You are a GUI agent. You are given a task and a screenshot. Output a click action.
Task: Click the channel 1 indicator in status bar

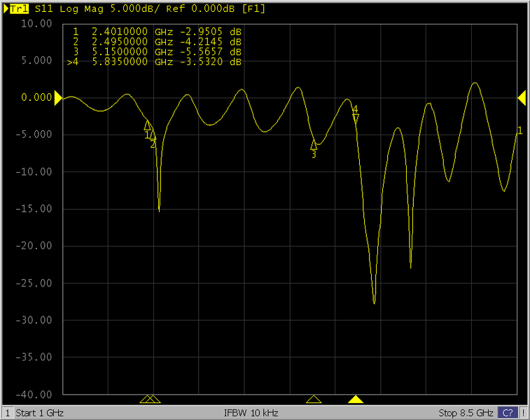pos(8,412)
